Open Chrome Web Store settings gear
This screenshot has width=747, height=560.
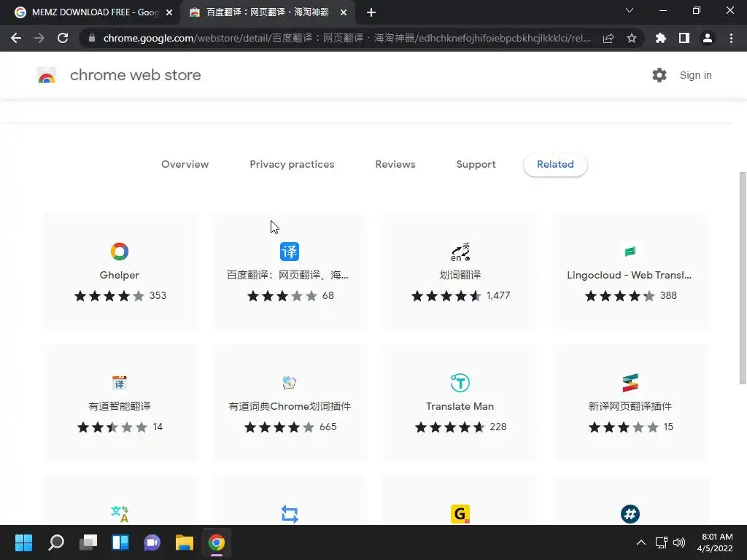659,75
